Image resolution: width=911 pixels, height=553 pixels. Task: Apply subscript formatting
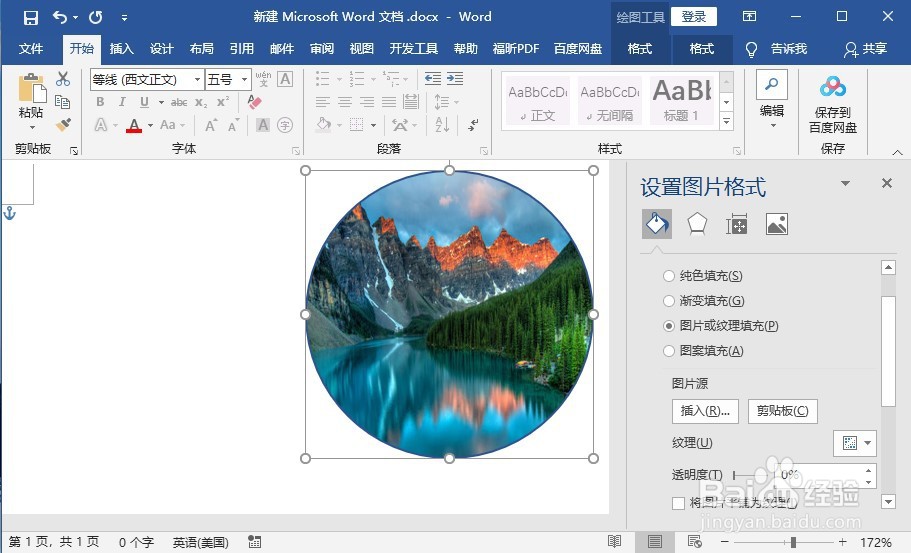(x=200, y=103)
